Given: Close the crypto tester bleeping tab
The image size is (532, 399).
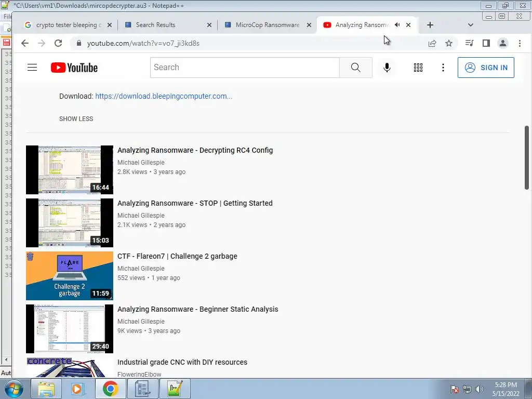Looking at the screenshot, I should point(109,25).
